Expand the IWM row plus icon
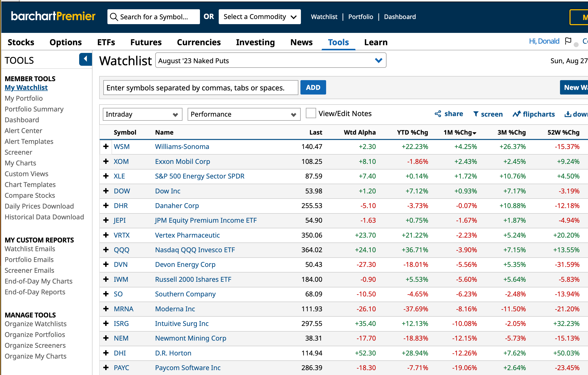Viewport: 588px width, 375px height. (106, 279)
